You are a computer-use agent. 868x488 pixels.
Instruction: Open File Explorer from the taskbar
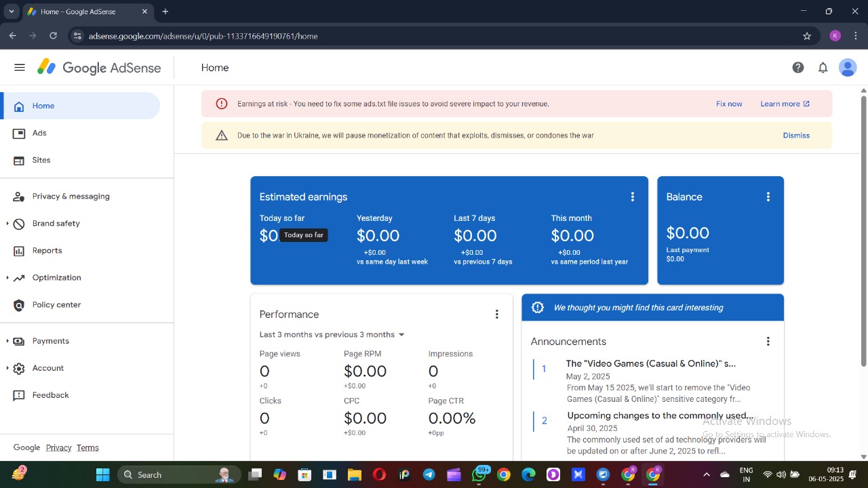click(354, 474)
